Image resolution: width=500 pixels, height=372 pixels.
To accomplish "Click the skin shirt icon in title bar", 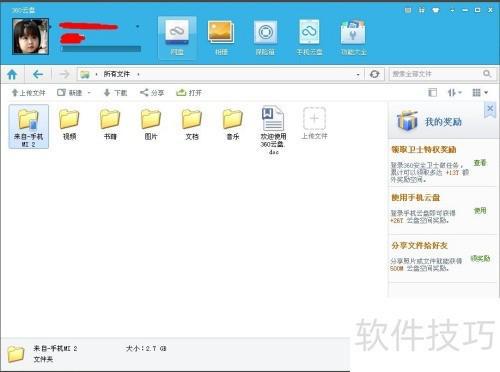I will (x=436, y=10).
